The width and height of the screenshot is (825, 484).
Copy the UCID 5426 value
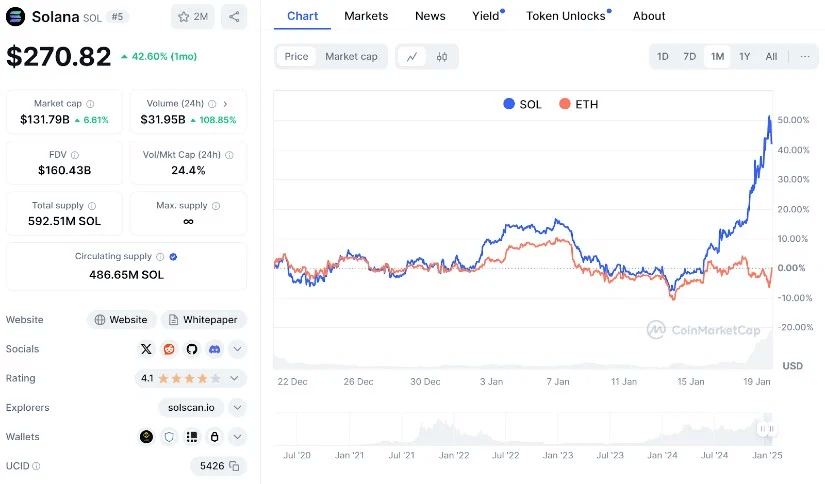click(x=234, y=466)
